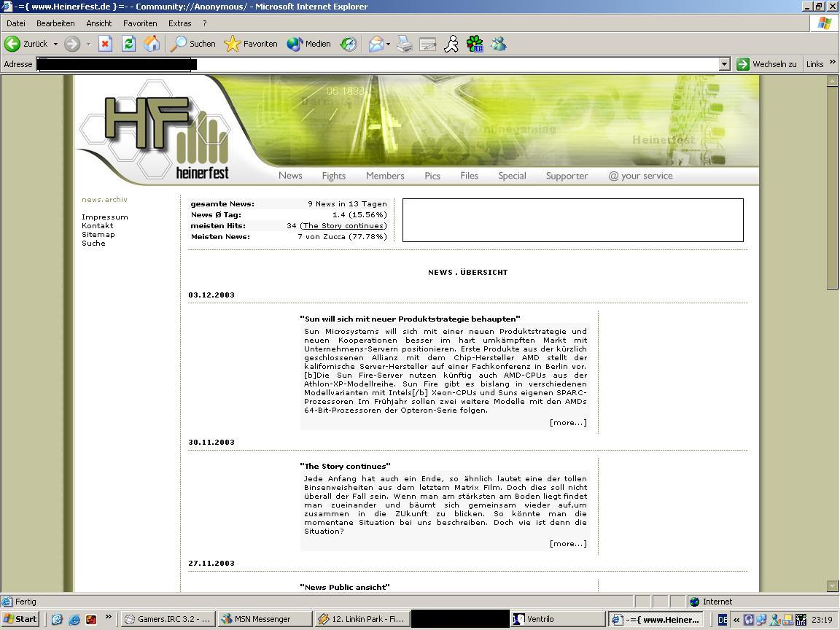Follow the 'The Story continues' stats link
Viewport: 840px width, 630px height.
click(343, 226)
